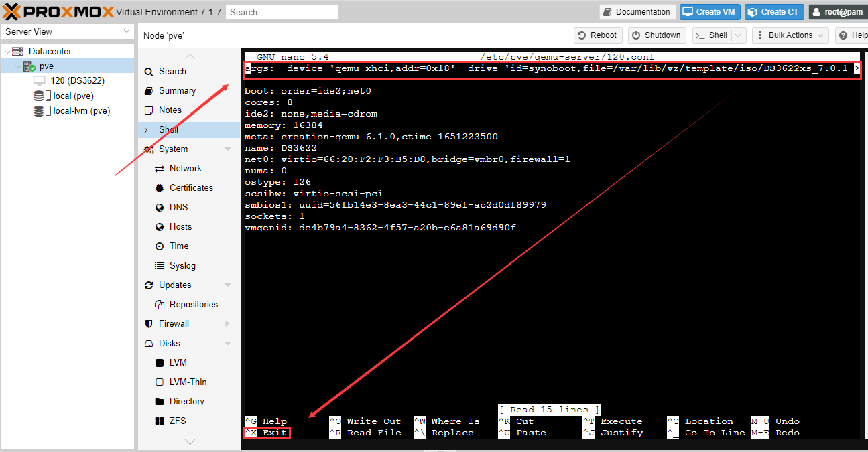The width and height of the screenshot is (868, 452).
Task: Collapse the pve node in tree
Action: [x=17, y=66]
